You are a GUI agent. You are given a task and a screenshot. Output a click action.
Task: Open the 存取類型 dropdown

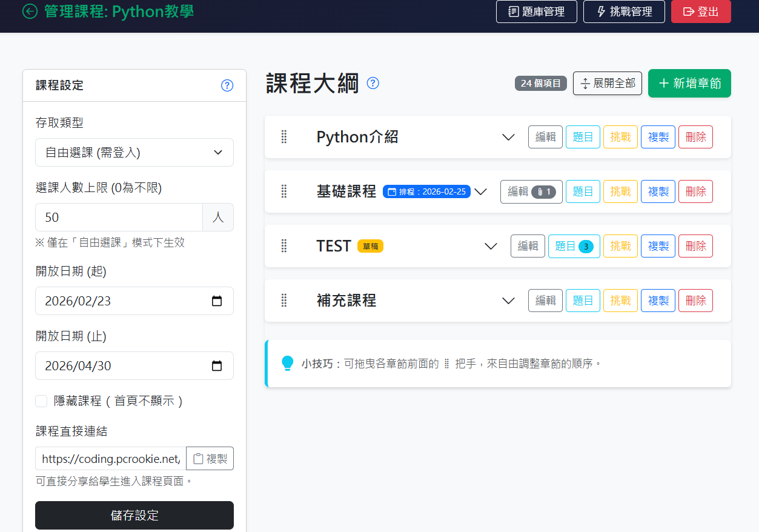(134, 153)
